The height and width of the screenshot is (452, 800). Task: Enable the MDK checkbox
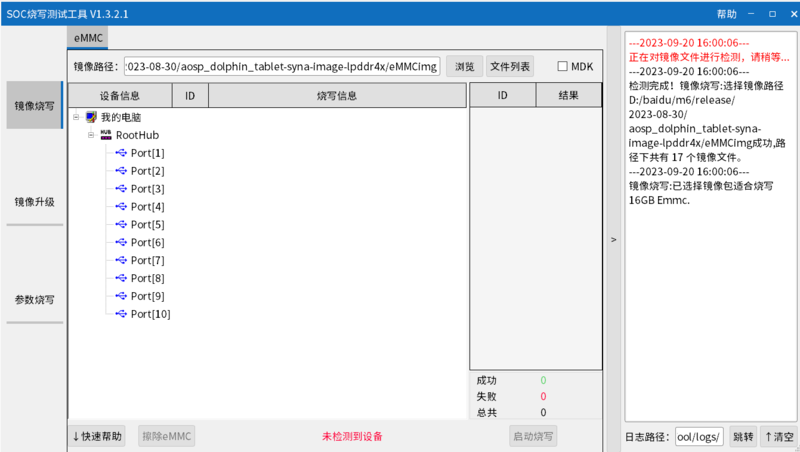(562, 66)
